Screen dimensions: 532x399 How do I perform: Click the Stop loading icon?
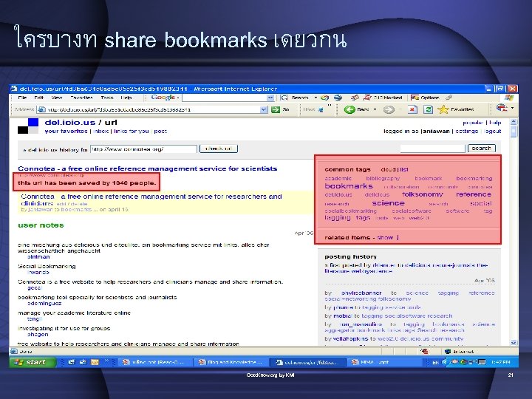pyautogui.click(x=412, y=109)
